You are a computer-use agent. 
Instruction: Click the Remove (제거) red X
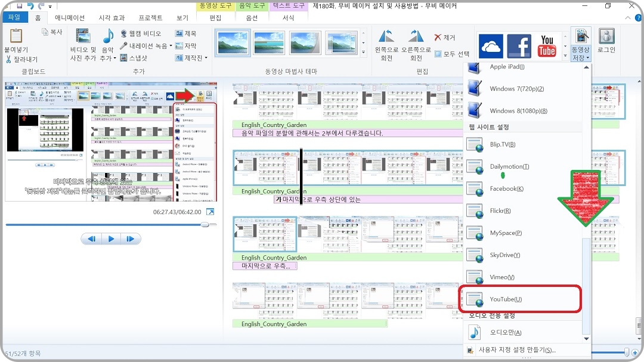point(438,38)
